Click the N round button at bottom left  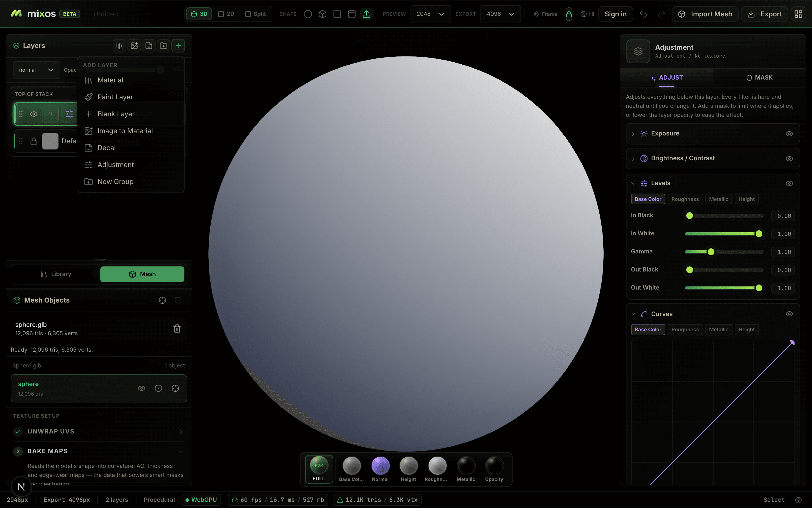[x=21, y=487]
